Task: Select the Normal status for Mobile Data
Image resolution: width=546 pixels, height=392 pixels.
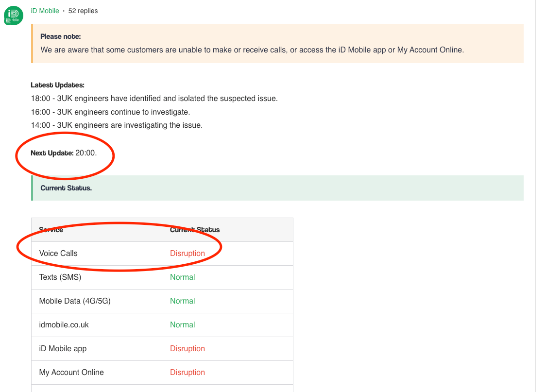Action: [x=183, y=301]
